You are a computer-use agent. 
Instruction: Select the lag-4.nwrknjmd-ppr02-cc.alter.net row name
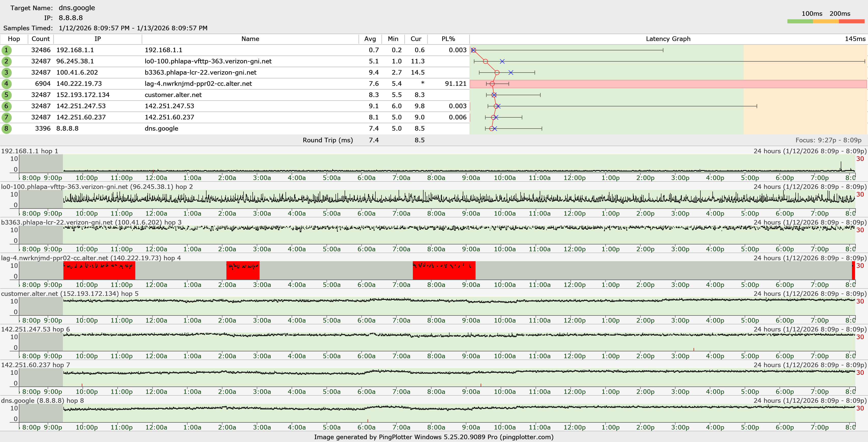198,84
